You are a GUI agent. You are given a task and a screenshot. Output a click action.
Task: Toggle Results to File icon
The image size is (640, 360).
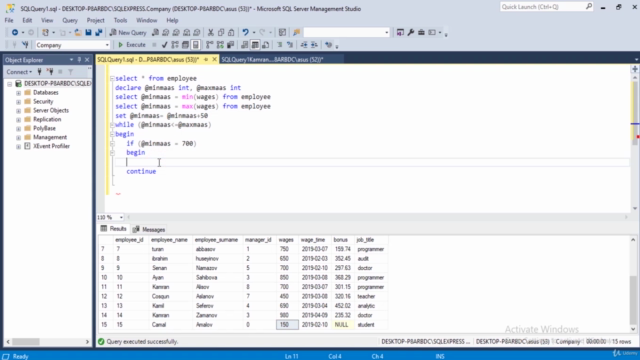click(x=266, y=45)
